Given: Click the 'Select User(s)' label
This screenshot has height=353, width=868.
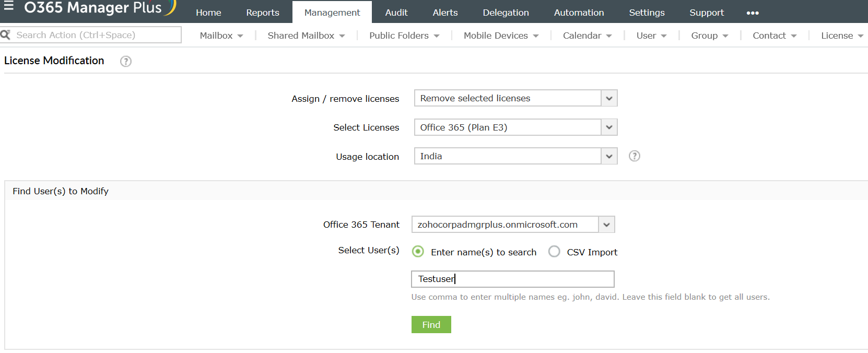Looking at the screenshot, I should [369, 250].
